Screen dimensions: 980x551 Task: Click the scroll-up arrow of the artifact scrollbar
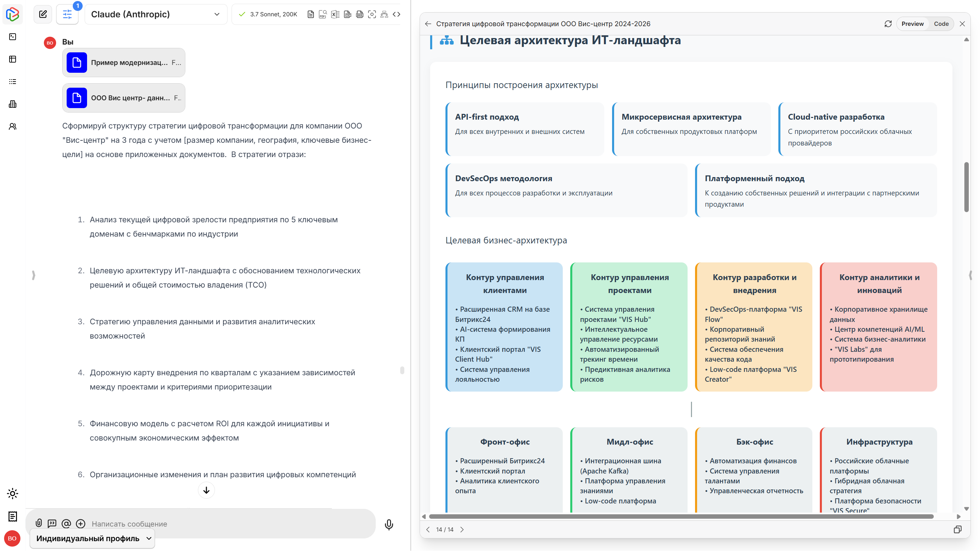click(966, 39)
